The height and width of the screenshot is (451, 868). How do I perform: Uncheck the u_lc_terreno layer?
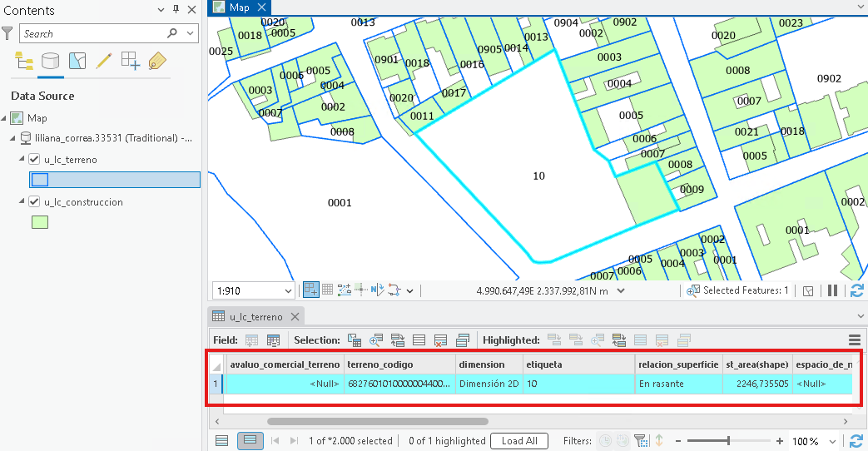[x=34, y=160]
